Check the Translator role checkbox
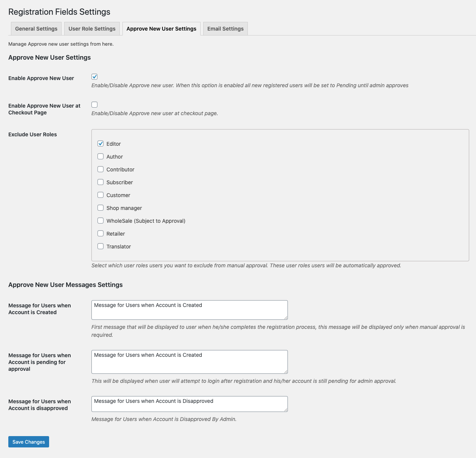 tap(100, 246)
